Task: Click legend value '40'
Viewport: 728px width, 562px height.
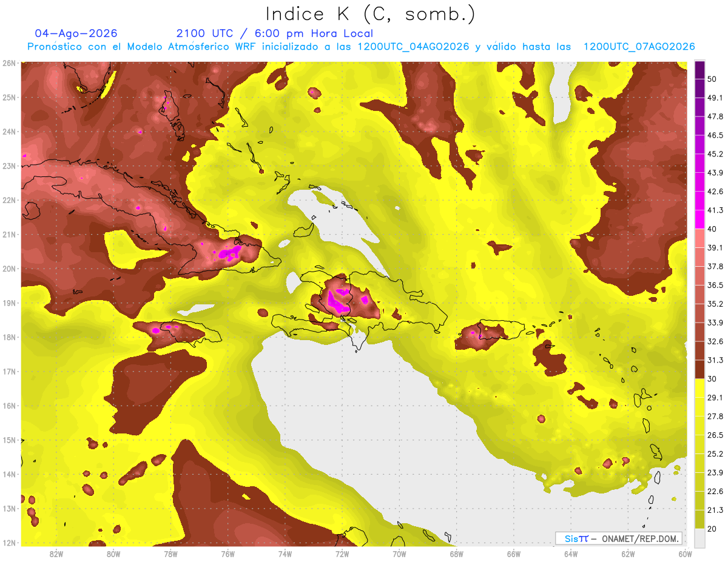Action: point(712,229)
